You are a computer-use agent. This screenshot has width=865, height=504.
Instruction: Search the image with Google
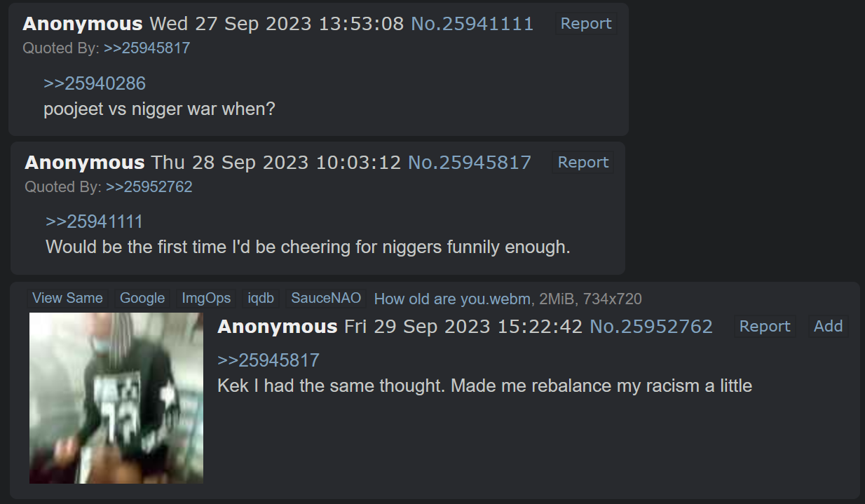[x=142, y=298]
